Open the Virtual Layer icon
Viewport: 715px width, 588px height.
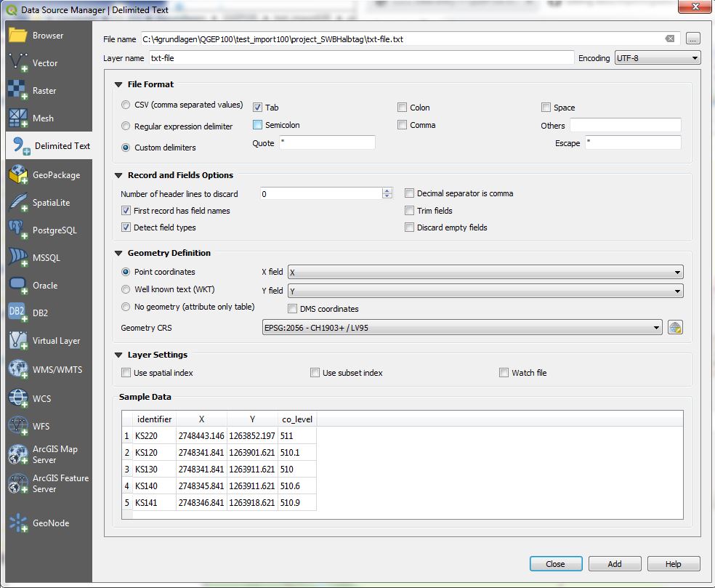(x=17, y=340)
